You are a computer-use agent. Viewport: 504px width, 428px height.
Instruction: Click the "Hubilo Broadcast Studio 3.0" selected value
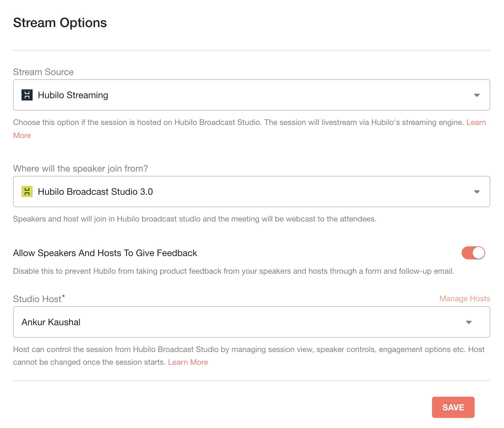tap(95, 192)
